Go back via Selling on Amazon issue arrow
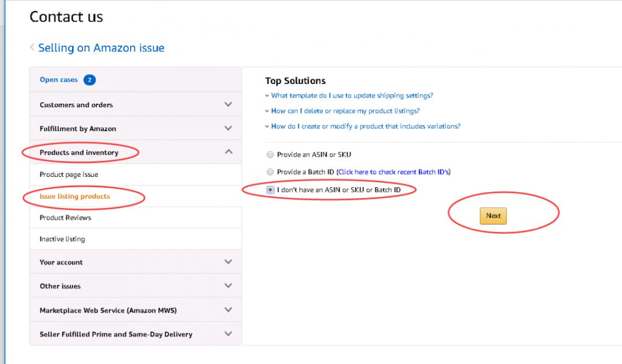The image size is (622, 364). coord(32,48)
